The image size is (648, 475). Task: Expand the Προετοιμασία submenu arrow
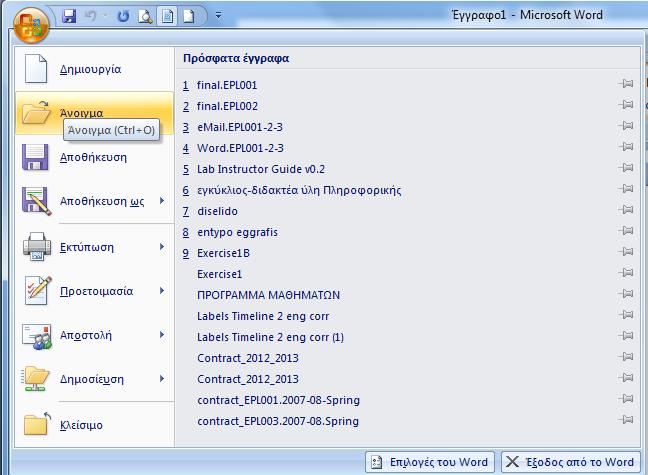(x=162, y=291)
